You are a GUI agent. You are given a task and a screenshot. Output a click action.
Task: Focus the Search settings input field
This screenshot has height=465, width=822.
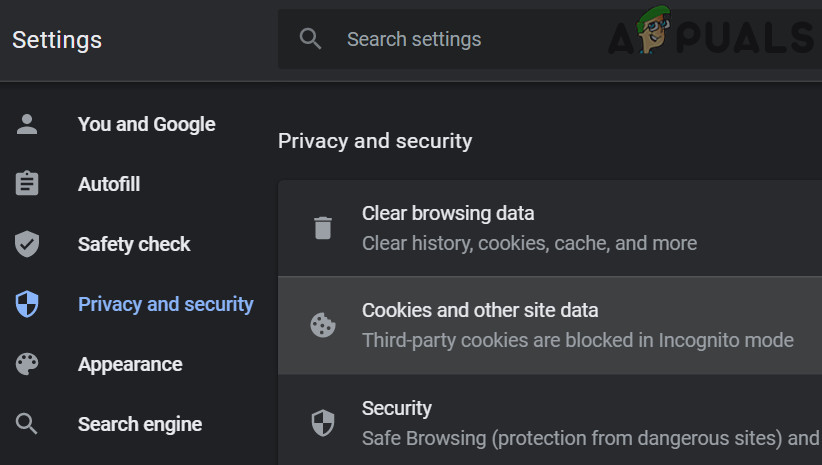(x=500, y=40)
